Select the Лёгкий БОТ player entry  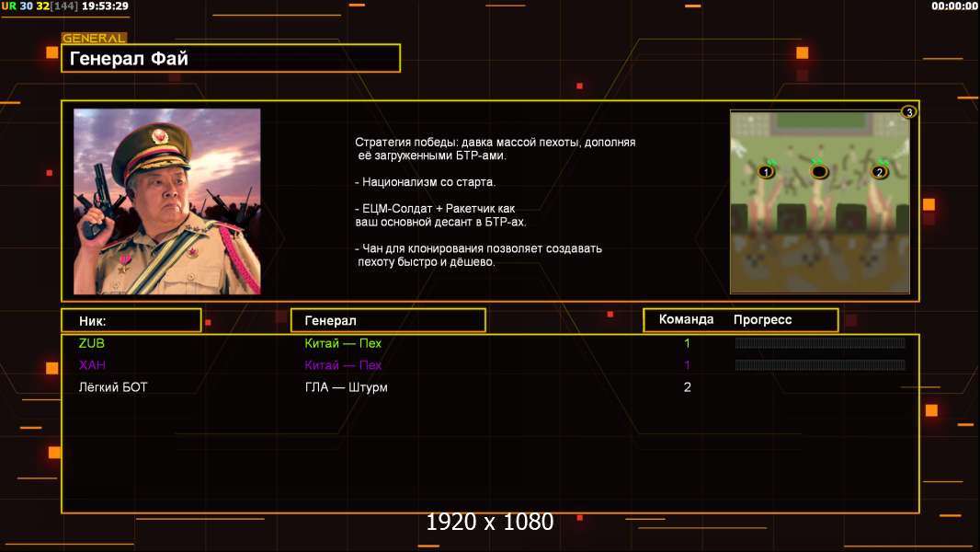(x=113, y=387)
